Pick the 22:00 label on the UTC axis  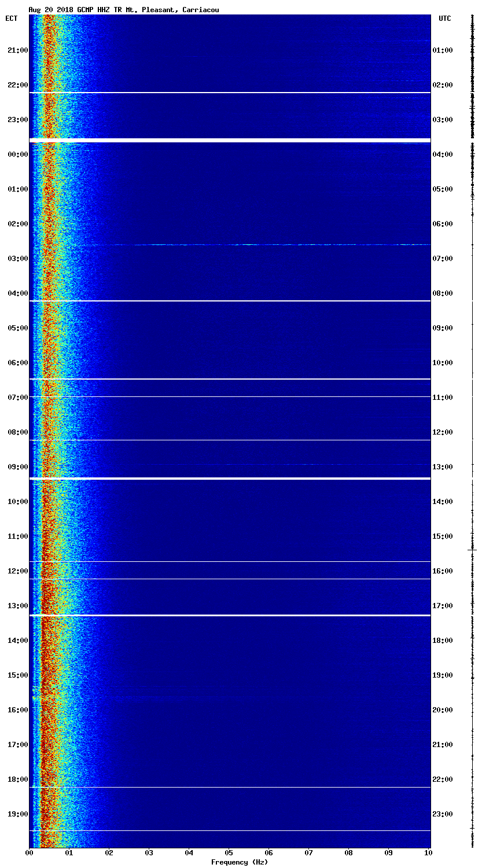point(443,779)
